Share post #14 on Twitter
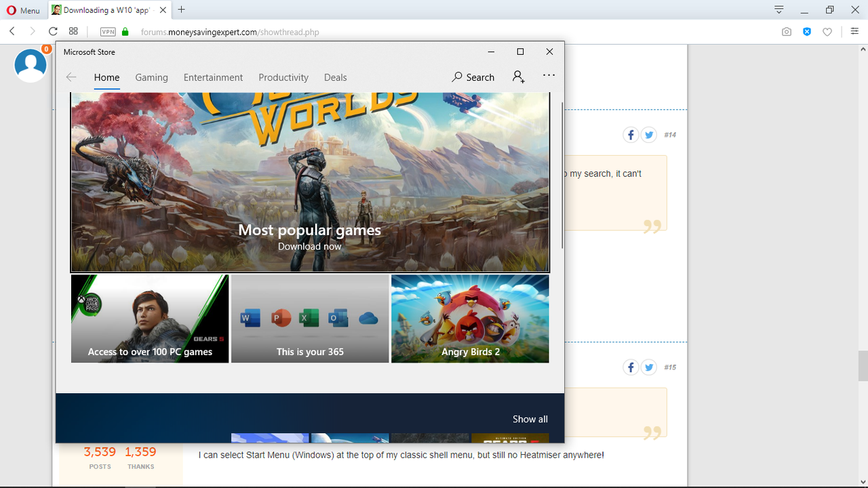This screenshot has height=488, width=868. [649, 135]
